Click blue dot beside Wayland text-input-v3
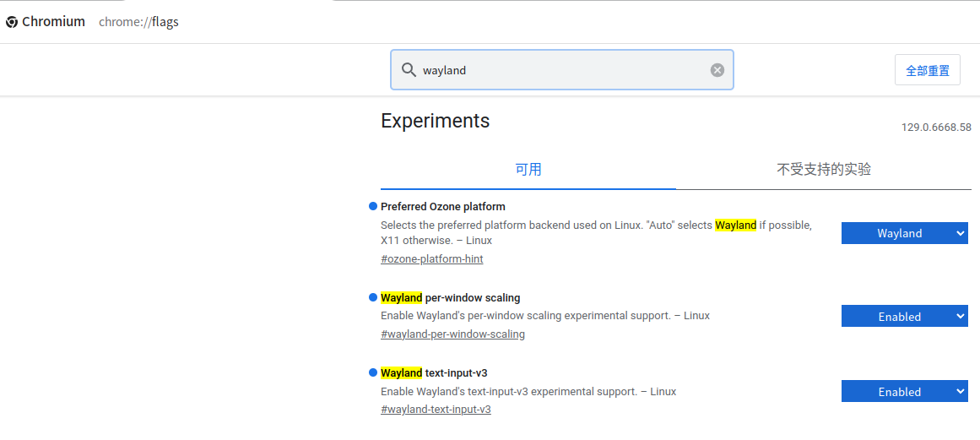980x440 pixels. click(373, 372)
